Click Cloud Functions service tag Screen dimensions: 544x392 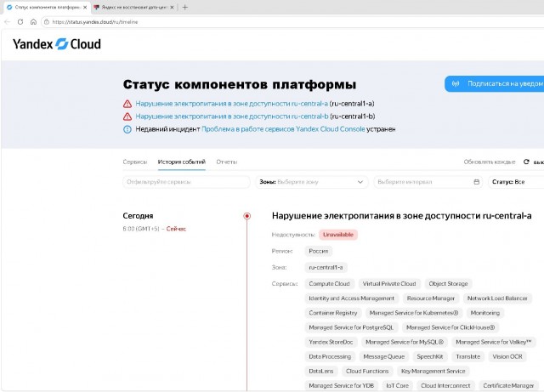367,372
